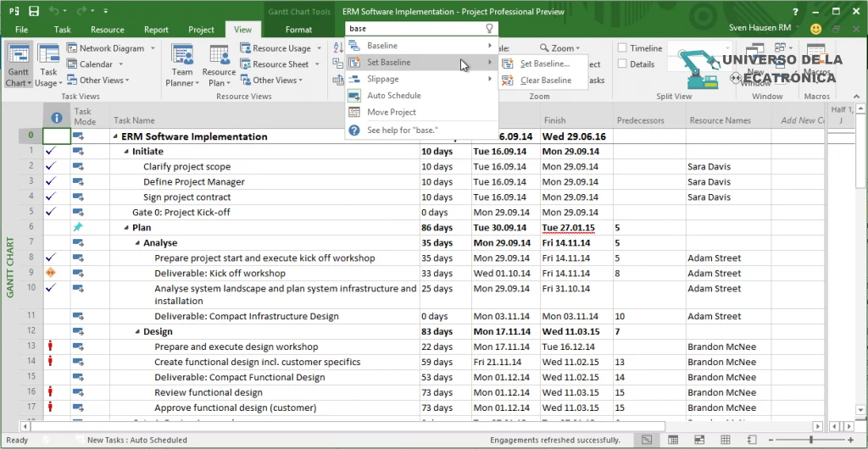Collapse the Design summary task
The width and height of the screenshot is (868, 449).
137,332
